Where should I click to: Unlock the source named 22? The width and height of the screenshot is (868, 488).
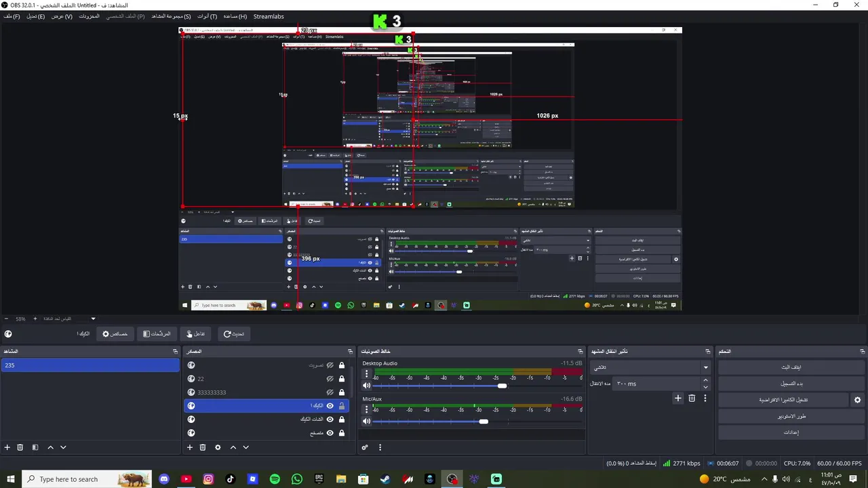click(342, 379)
